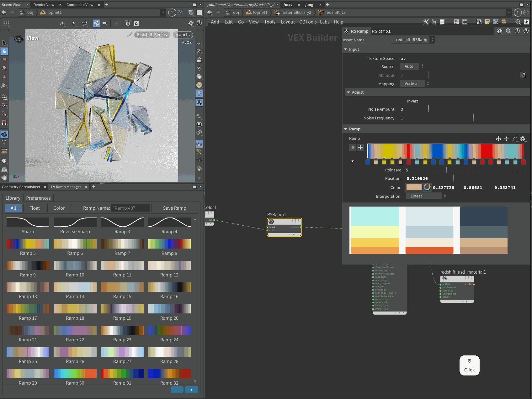The image size is (532, 399).
Task: Switch network editor to tree view icon
Action: [x=434, y=22]
